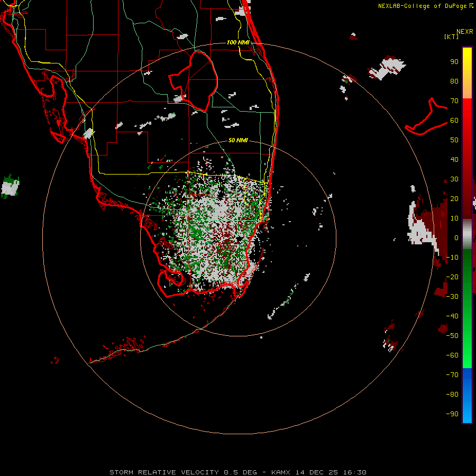This screenshot has width=476, height=476.
Task: Click the -50 scale label
Action: (x=452, y=336)
